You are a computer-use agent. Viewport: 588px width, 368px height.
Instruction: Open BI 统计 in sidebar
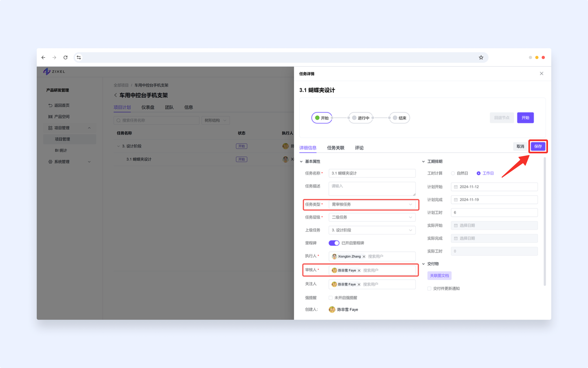tap(61, 150)
